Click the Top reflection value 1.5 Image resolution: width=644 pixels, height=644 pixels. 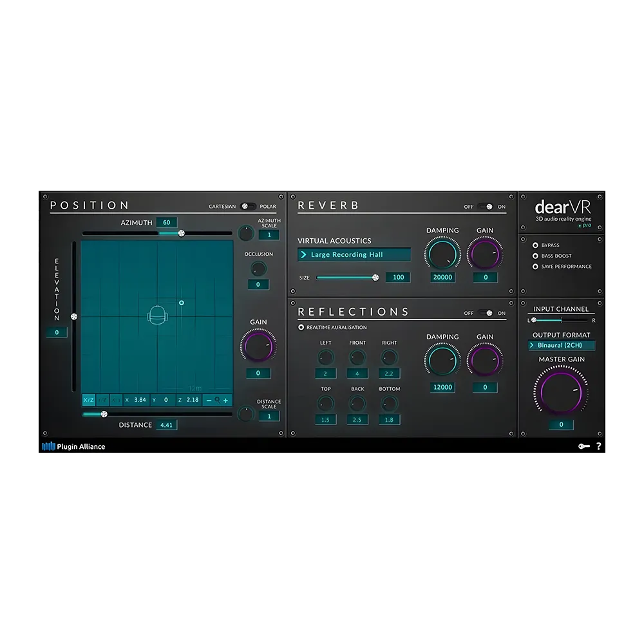326,420
